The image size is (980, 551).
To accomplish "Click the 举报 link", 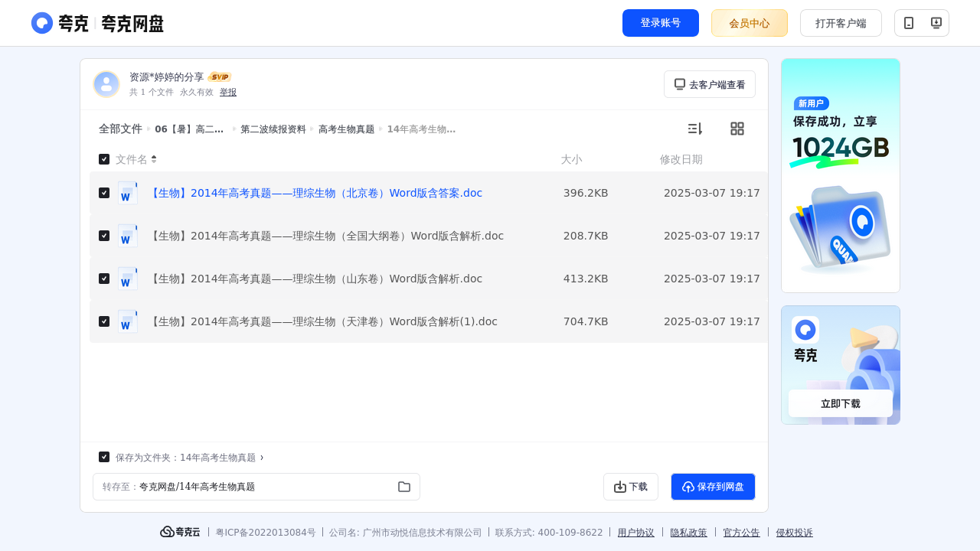I will point(228,92).
